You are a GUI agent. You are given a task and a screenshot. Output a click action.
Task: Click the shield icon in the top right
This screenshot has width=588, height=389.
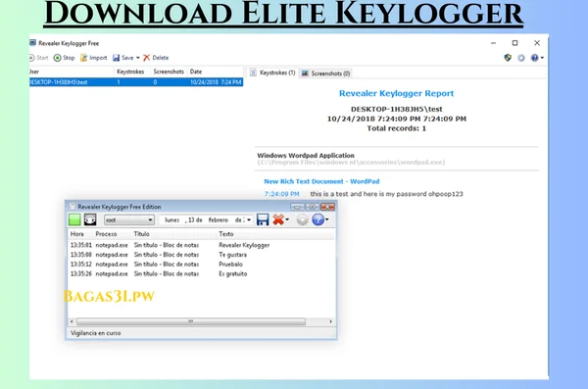(x=508, y=58)
